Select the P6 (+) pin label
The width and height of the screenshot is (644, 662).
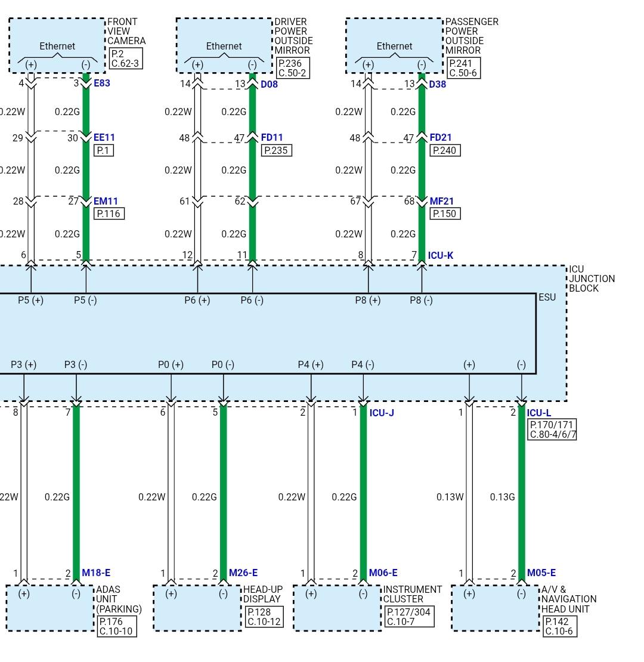[197, 300]
